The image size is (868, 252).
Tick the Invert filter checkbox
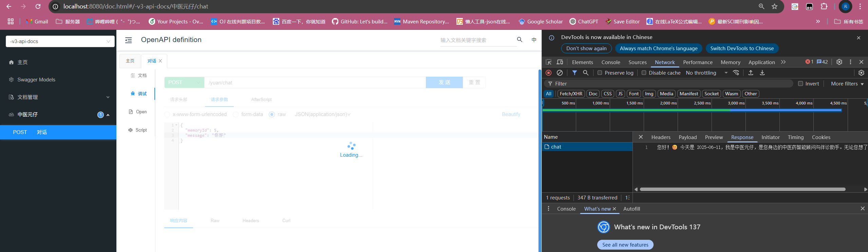(x=800, y=84)
